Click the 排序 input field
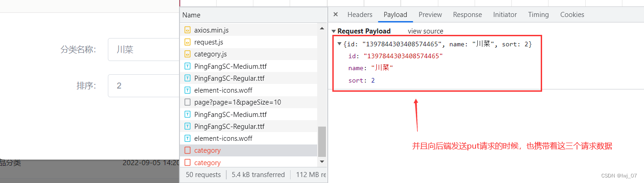 click(x=143, y=86)
